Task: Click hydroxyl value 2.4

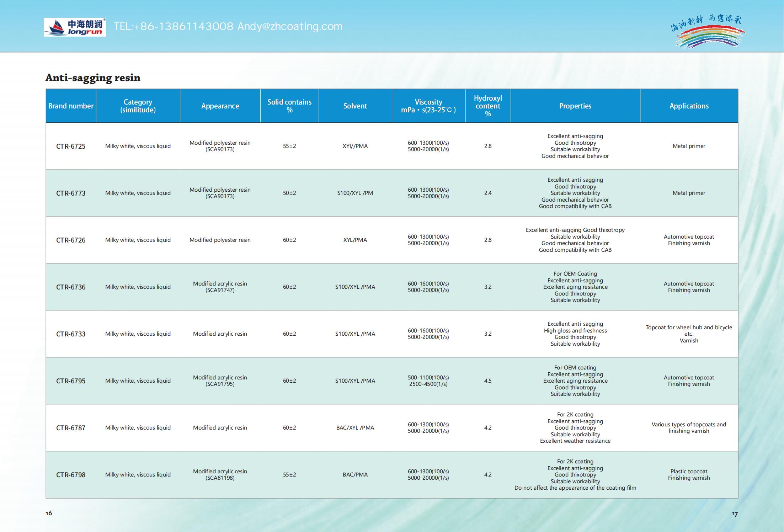Action: pos(488,193)
